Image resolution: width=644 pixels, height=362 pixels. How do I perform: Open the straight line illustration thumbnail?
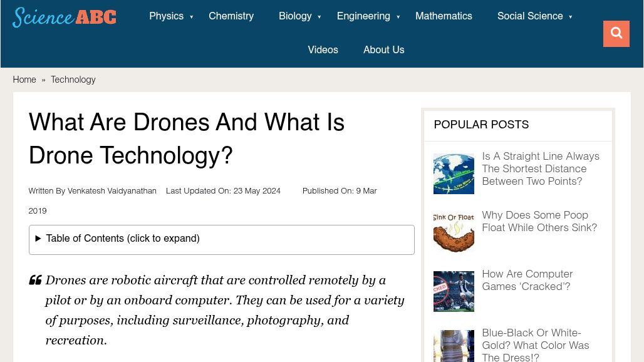[453, 173]
